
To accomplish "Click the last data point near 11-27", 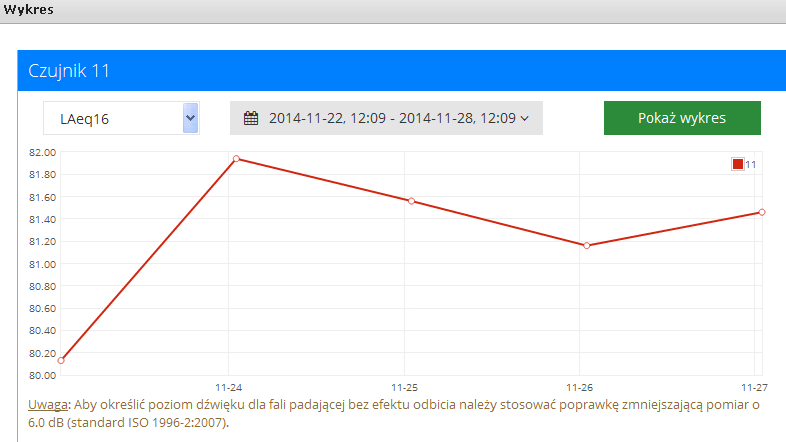I will click(x=762, y=212).
